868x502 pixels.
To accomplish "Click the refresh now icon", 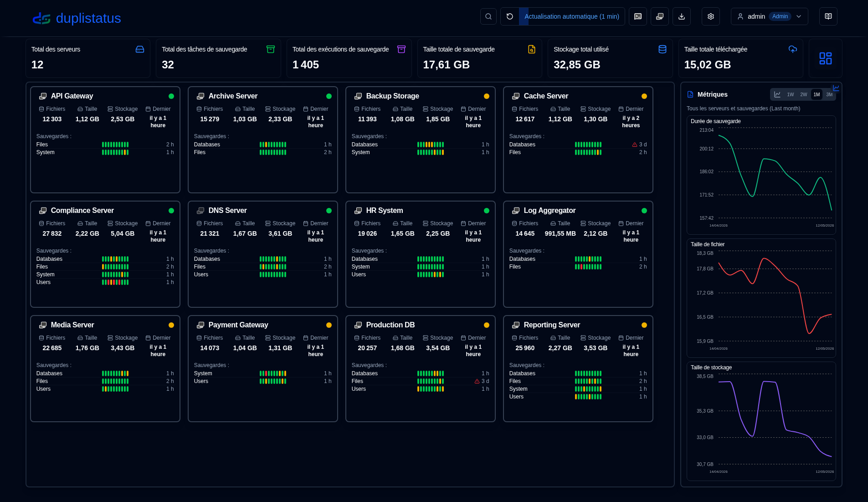I will (510, 16).
